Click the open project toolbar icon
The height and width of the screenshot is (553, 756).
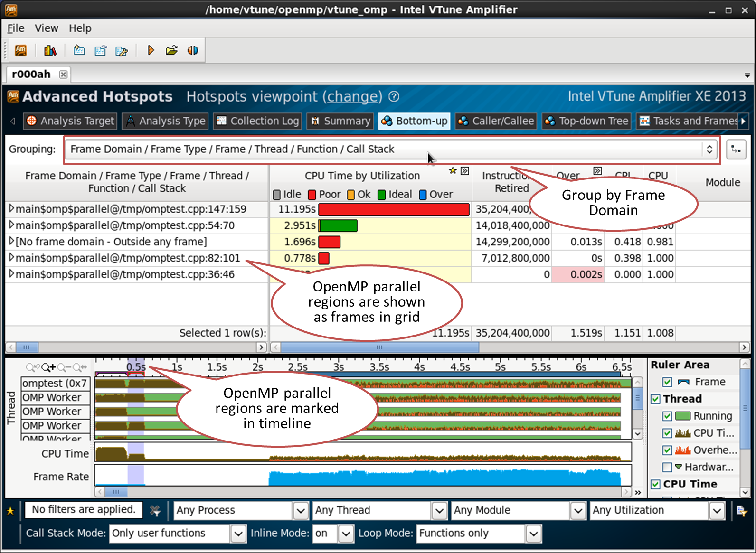[x=101, y=50]
